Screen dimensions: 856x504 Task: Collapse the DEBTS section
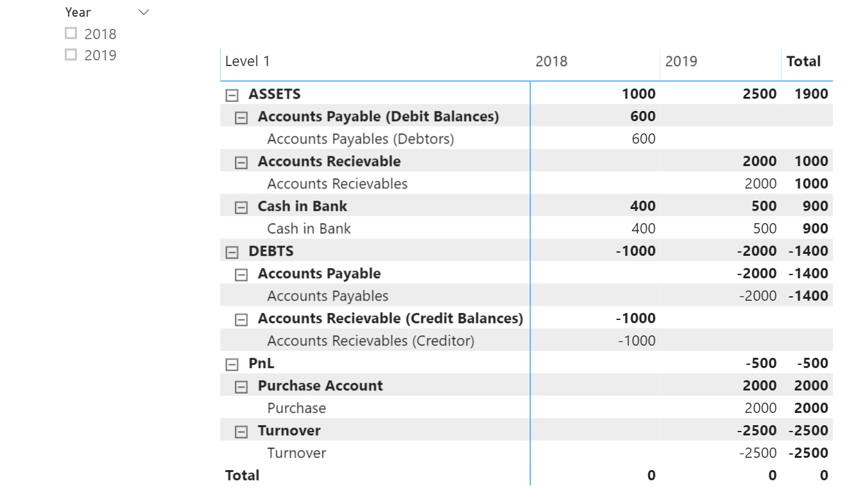coord(232,252)
